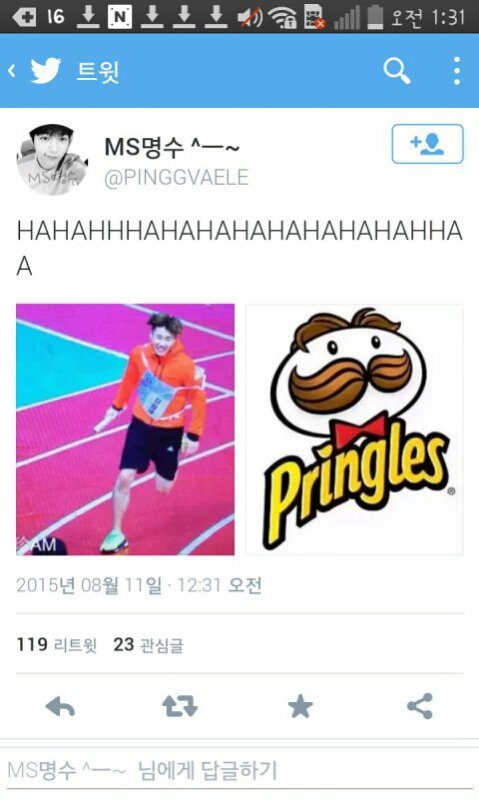The width and height of the screenshot is (479, 800).
Task: Open the MS명수 profile avatar
Action: click(x=52, y=159)
